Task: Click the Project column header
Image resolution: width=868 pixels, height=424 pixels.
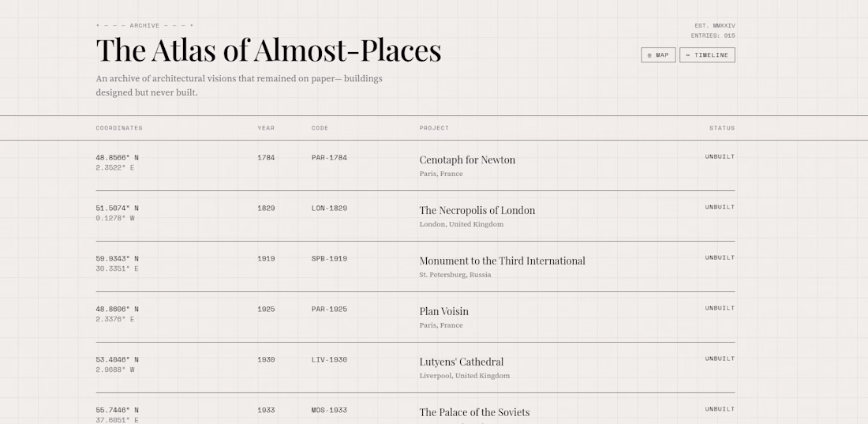Action: coord(434,128)
